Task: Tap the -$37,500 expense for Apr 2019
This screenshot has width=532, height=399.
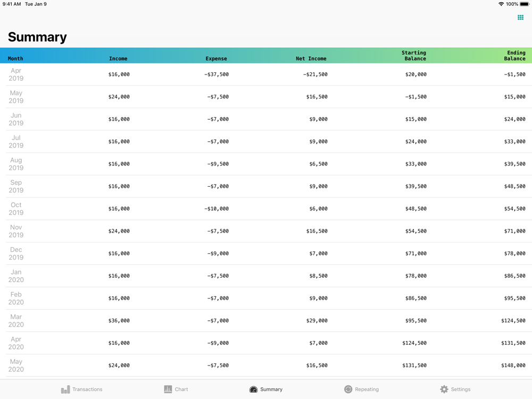Action: [217, 74]
